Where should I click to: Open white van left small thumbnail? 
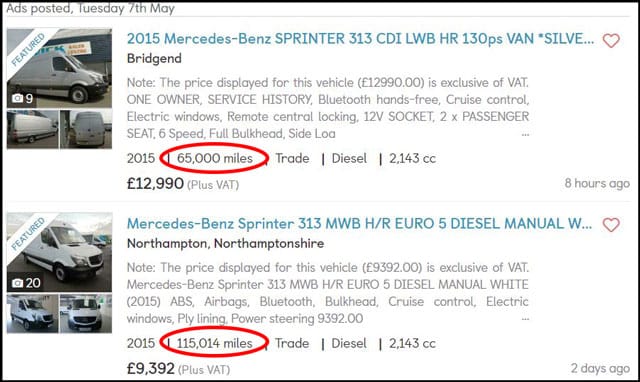click(33, 313)
